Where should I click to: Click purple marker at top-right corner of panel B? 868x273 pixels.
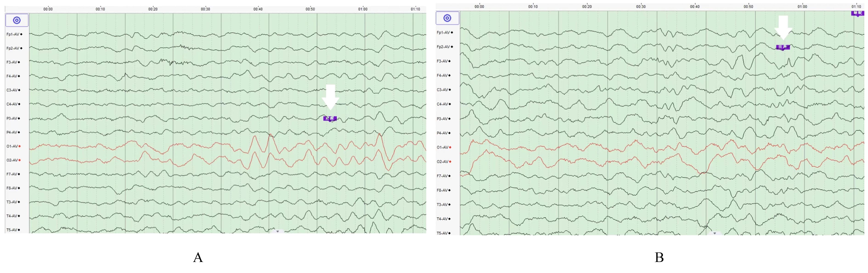coord(858,13)
